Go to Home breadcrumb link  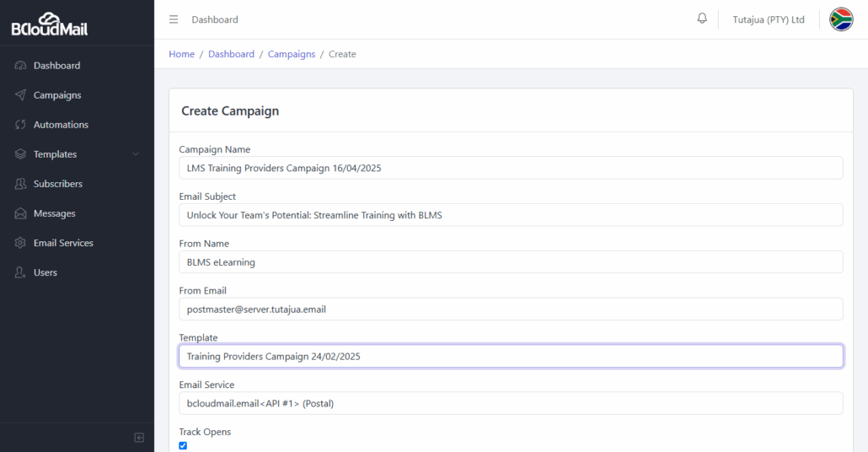click(181, 54)
